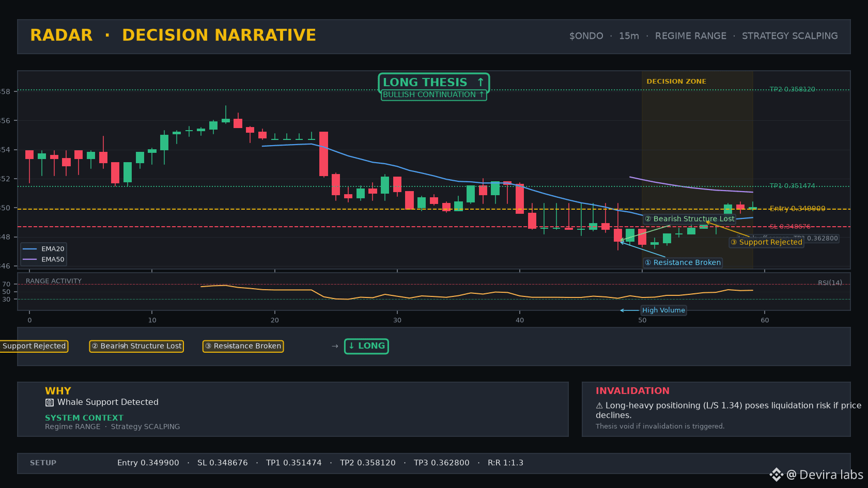The height and width of the screenshot is (488, 868).
Task: Click the Whale Support Detected text
Action: point(108,402)
